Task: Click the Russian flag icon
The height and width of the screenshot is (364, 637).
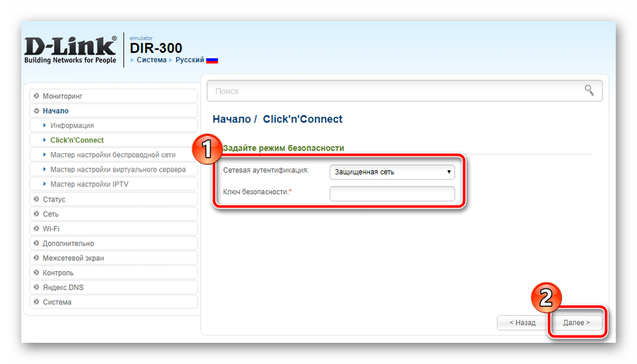Action: 212,60
